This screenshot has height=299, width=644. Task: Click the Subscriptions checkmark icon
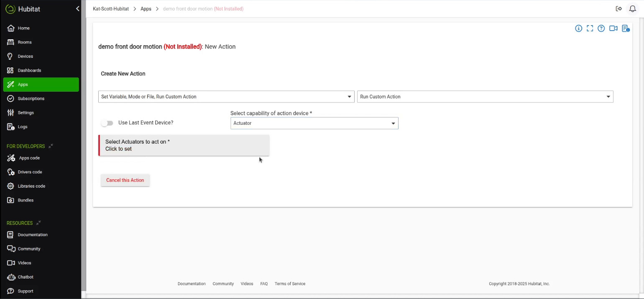[10, 98]
